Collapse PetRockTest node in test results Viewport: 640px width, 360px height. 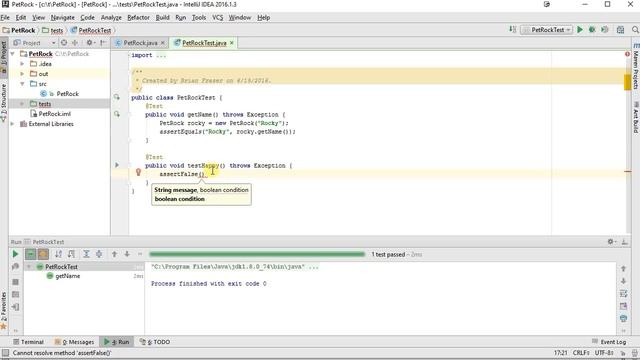[x=29, y=267]
